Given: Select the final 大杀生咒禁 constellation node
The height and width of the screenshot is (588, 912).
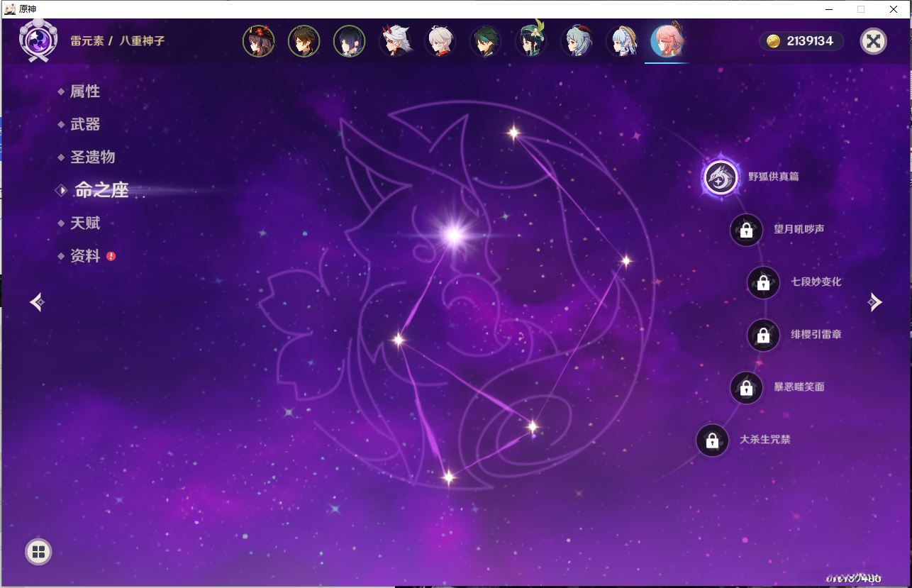Looking at the screenshot, I should 711,440.
